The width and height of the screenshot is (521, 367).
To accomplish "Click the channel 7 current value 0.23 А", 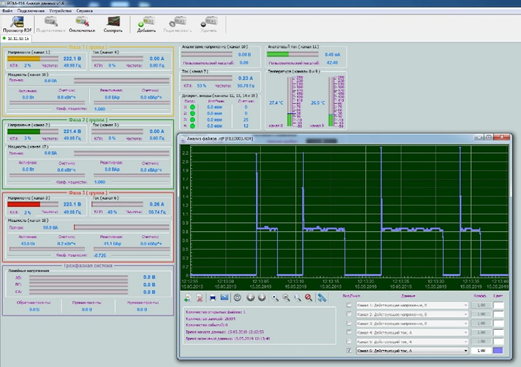I will (245, 78).
